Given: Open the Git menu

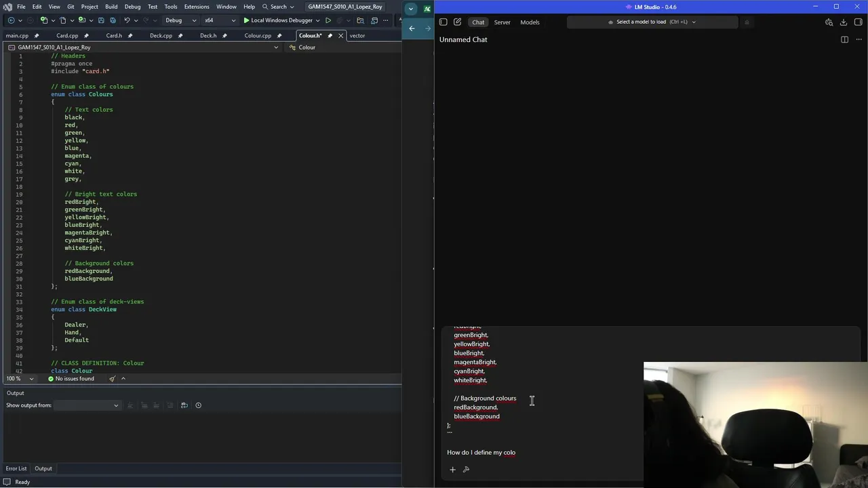Looking at the screenshot, I should click(x=71, y=7).
